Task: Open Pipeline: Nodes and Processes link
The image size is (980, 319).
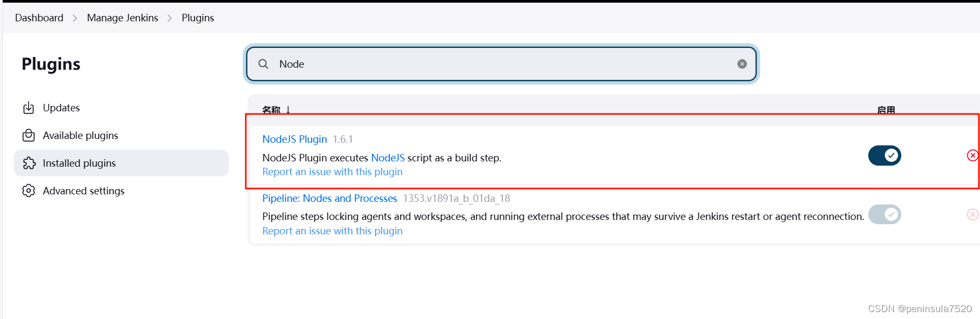Action: [330, 198]
